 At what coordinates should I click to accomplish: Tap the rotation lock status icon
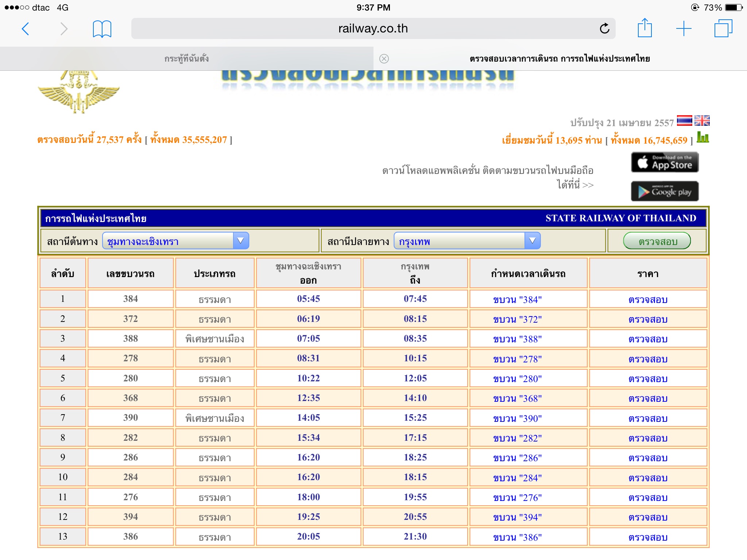695,7
